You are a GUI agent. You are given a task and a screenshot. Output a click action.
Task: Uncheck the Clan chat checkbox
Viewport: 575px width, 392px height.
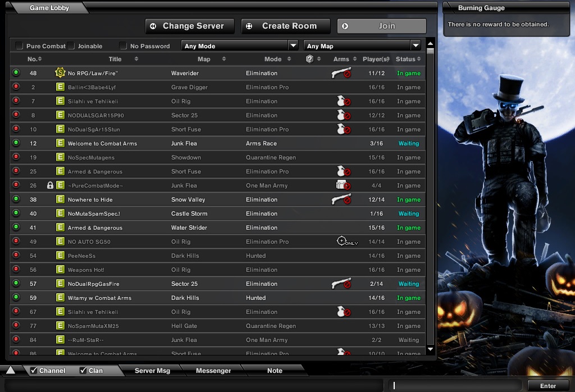83,370
